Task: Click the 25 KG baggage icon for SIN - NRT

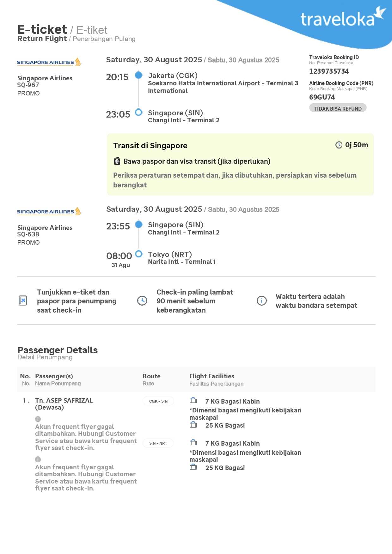Action: point(193,467)
